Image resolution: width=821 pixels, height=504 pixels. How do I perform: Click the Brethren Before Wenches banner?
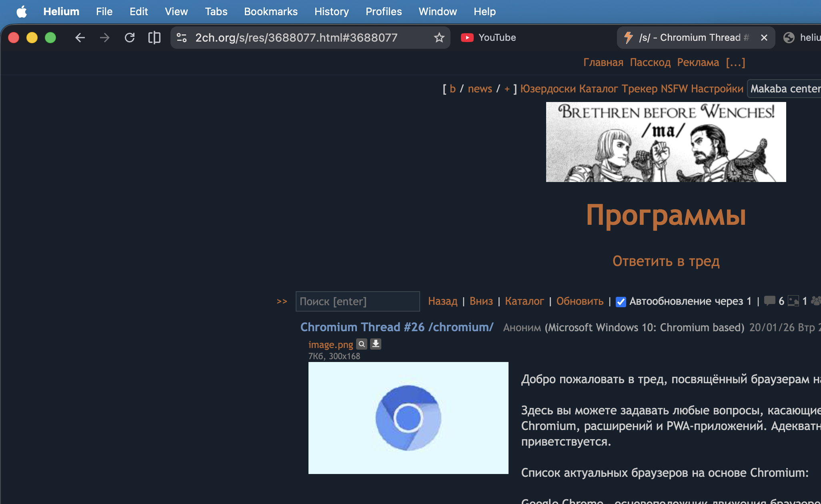point(666,142)
